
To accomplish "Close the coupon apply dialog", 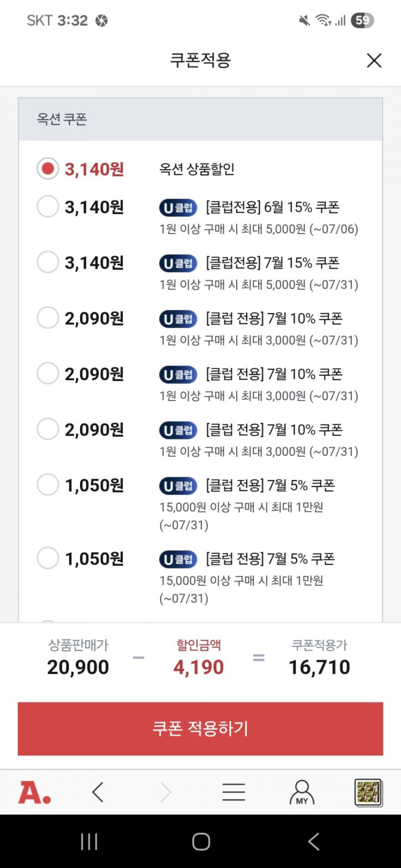I will point(374,60).
